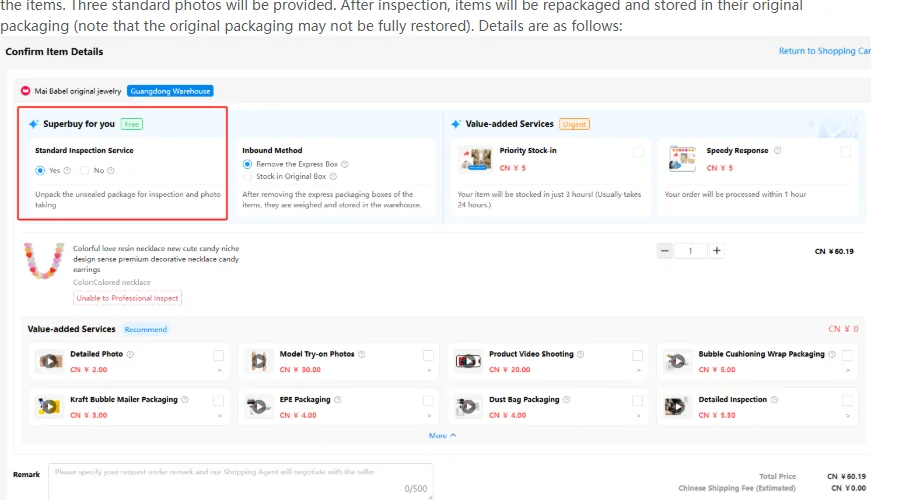This screenshot has height=500, width=905.
Task: Expand Bubble Cushioning Wrap Packaging card arrow
Action: (848, 370)
